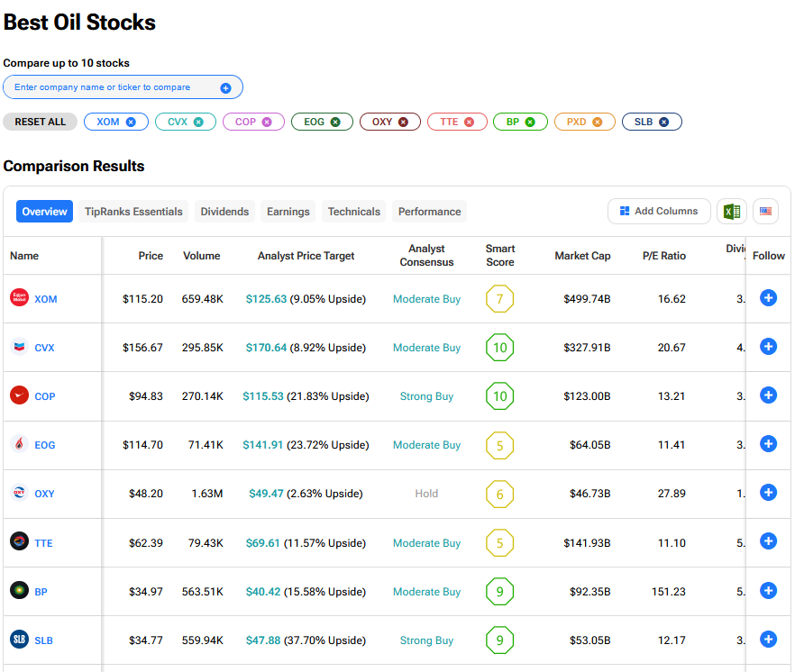Click the Chevron logo icon

click(x=19, y=347)
